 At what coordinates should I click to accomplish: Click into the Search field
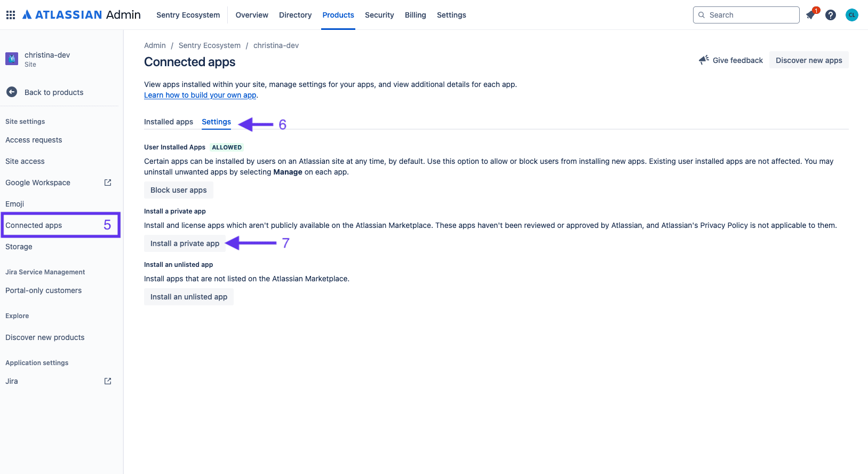click(x=746, y=15)
